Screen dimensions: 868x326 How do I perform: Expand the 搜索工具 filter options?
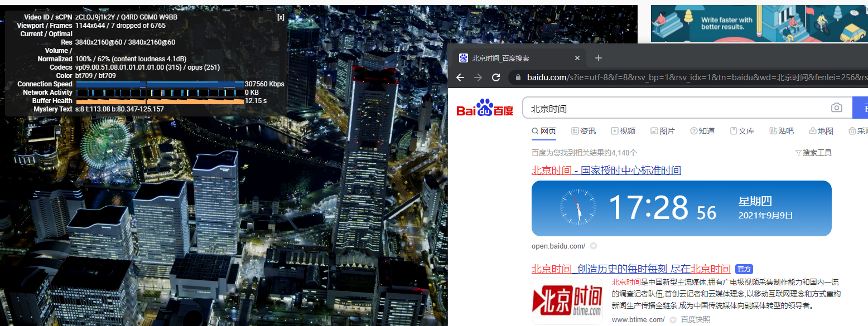click(x=813, y=153)
